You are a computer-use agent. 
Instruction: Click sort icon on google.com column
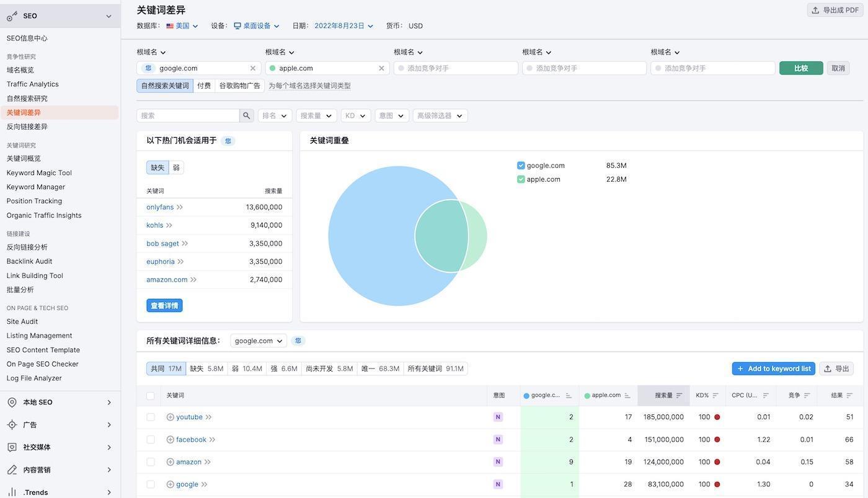[x=569, y=396]
